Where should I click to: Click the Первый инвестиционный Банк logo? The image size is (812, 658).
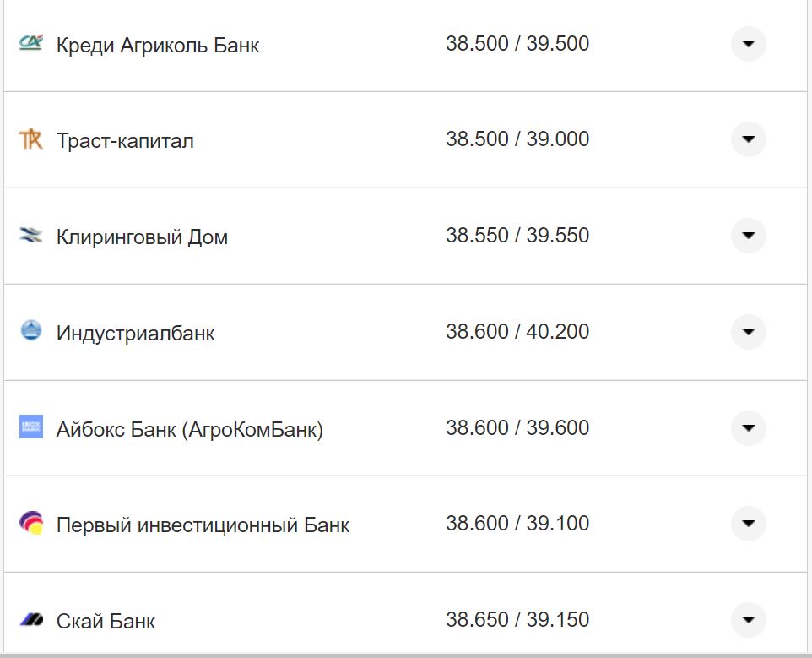click(x=30, y=524)
